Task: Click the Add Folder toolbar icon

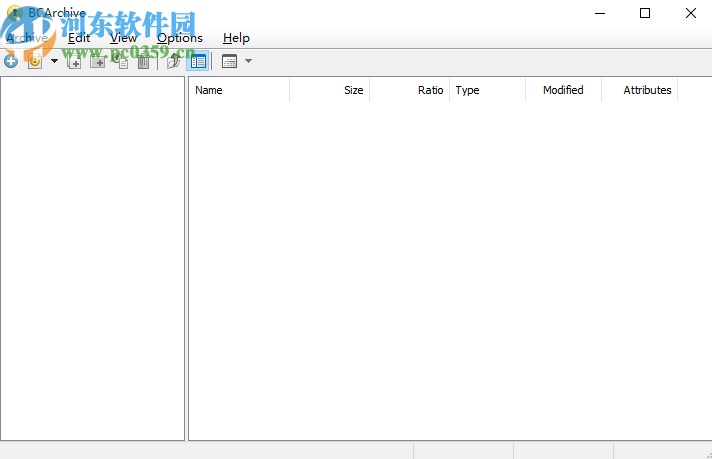Action: (x=98, y=61)
